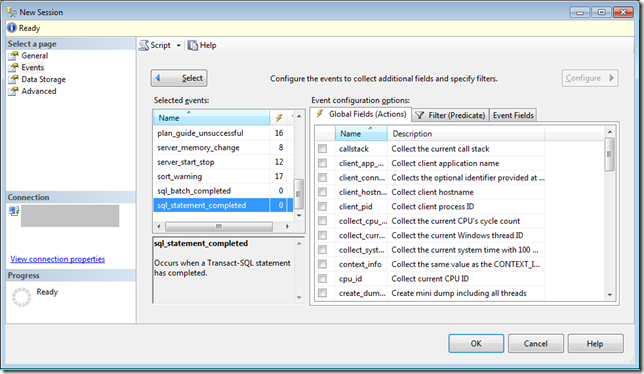This screenshot has width=644, height=374.
Task: Click event description pane scroll-down arrow
Action: [299, 297]
